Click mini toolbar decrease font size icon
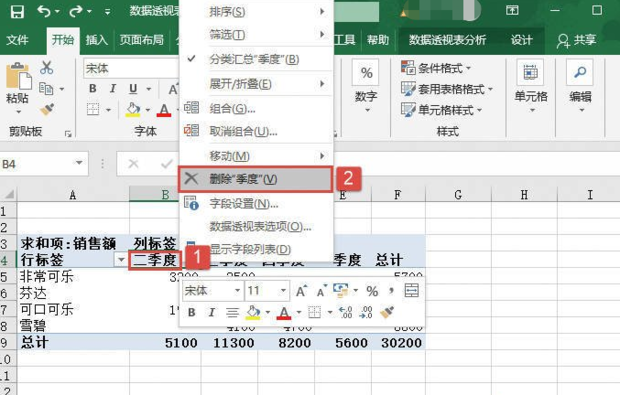This screenshot has width=620, height=395. (x=321, y=291)
